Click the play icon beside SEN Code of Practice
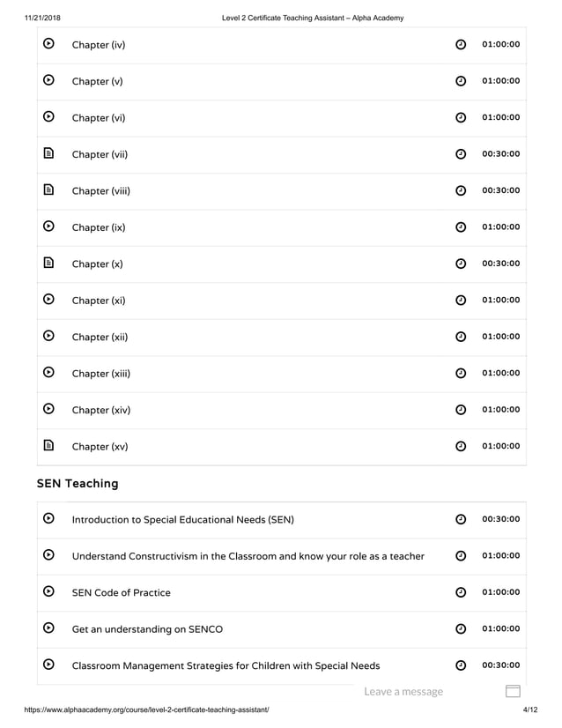Image resolution: width=562 pixels, height=728 pixels. click(x=49, y=591)
